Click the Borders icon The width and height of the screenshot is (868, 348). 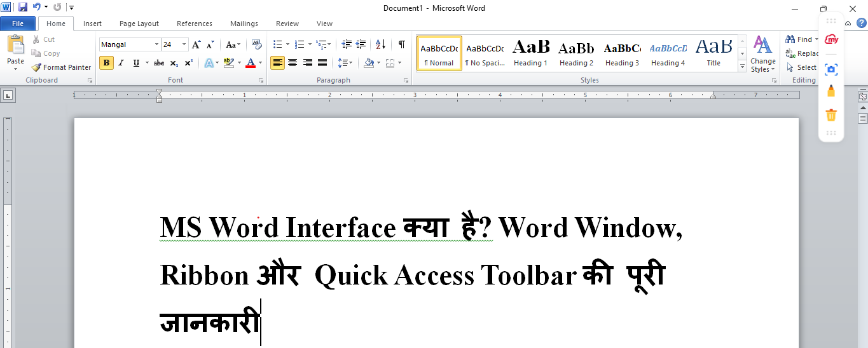point(390,63)
